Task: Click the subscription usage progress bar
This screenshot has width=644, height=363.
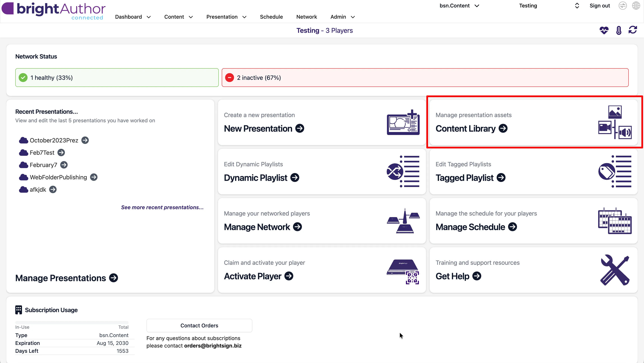Action: [72, 322]
